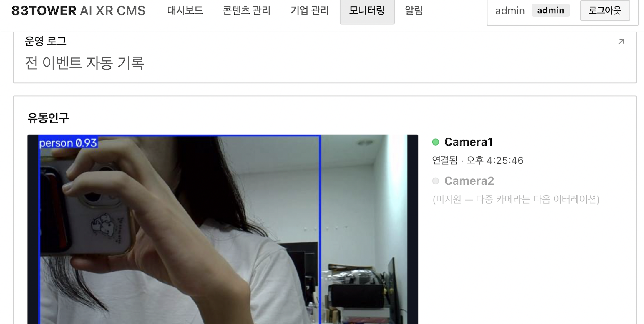Click the admin role badge
Screen dimensions: 644x324
point(551,11)
